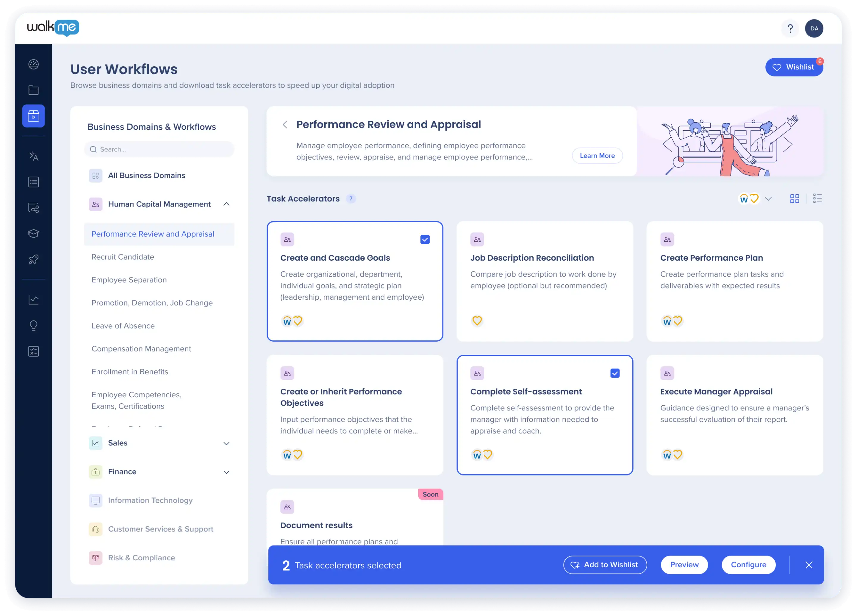Open the W heart filter dropdown
The width and height of the screenshot is (857, 616).
(x=755, y=199)
